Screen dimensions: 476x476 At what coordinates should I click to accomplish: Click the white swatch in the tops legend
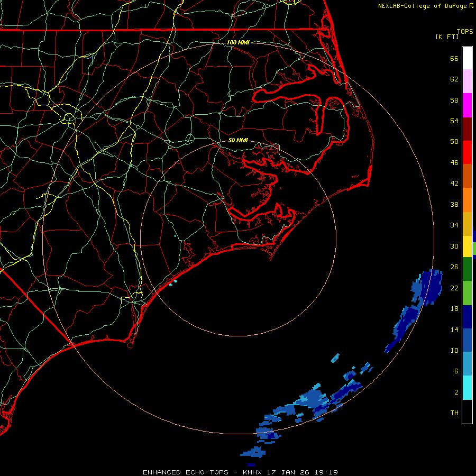pos(467,58)
